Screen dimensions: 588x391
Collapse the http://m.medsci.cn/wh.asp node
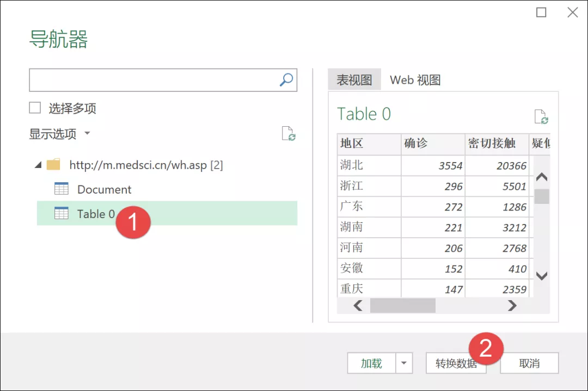point(38,165)
